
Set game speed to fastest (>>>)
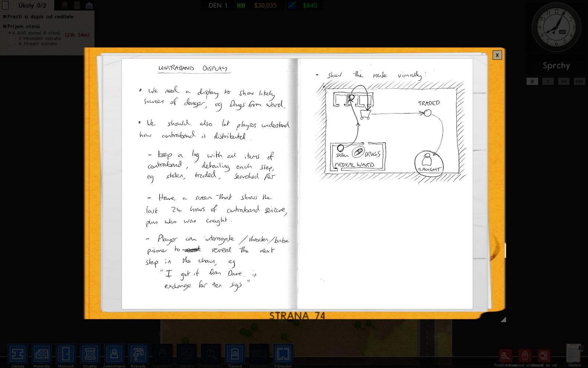click(x=579, y=81)
